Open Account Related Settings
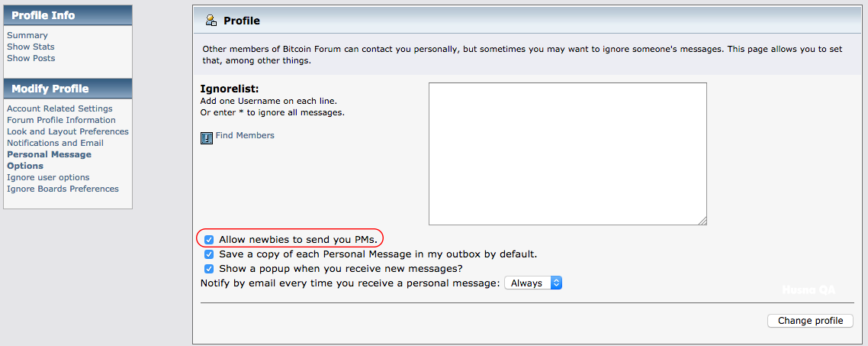 59,108
